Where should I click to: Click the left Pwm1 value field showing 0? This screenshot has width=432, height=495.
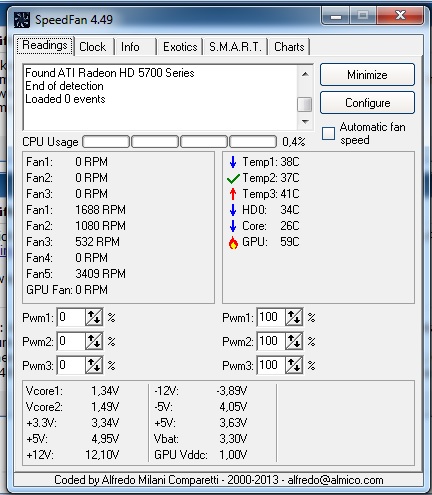tap(71, 317)
